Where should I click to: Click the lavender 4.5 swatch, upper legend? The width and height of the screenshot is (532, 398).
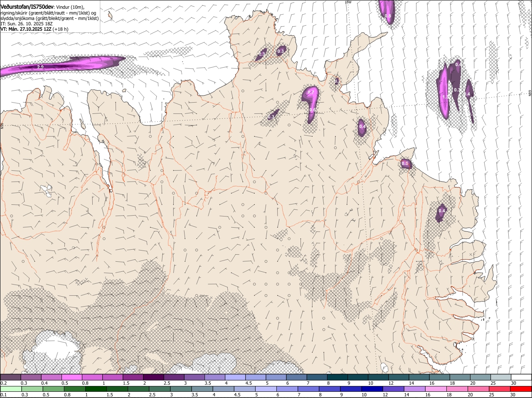click(x=256, y=377)
